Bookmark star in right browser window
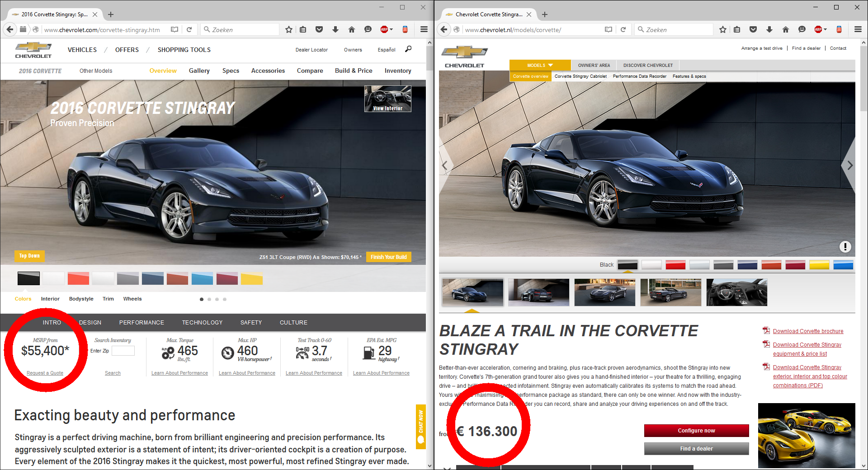Viewport: 868px width, 470px height. point(723,29)
